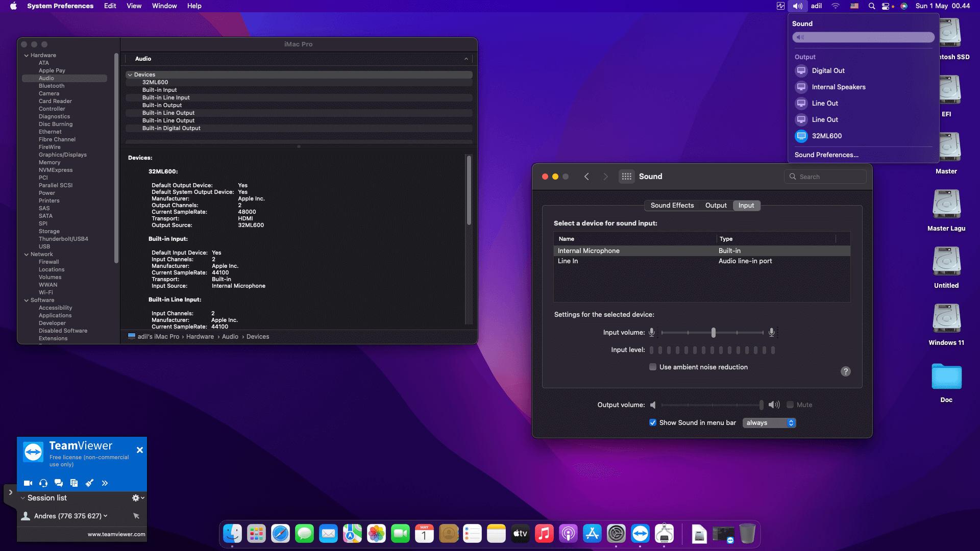Image resolution: width=980 pixels, height=551 pixels.
Task: Select Digital Out as output in Sound menu
Action: tap(864, 70)
